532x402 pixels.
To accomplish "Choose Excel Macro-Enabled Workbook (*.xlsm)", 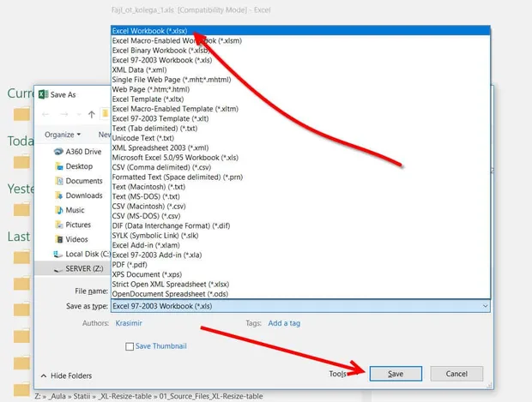I will tap(300, 40).
